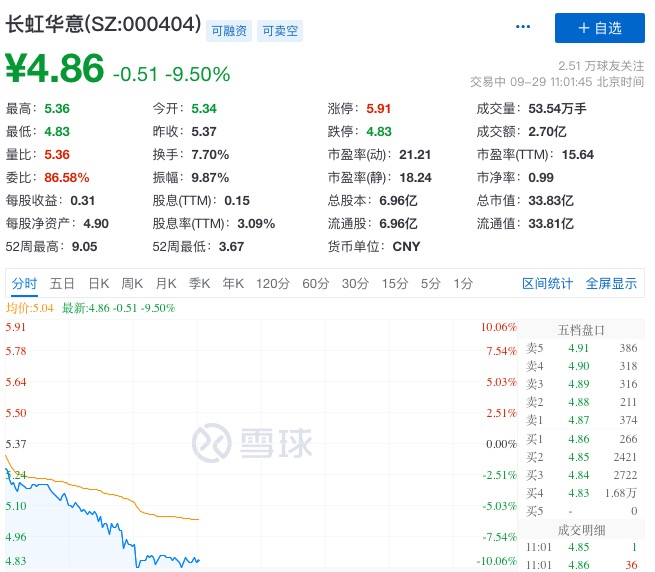The width and height of the screenshot is (655, 572).
Task: Click the 成交明细 section header
Action: coord(581,530)
